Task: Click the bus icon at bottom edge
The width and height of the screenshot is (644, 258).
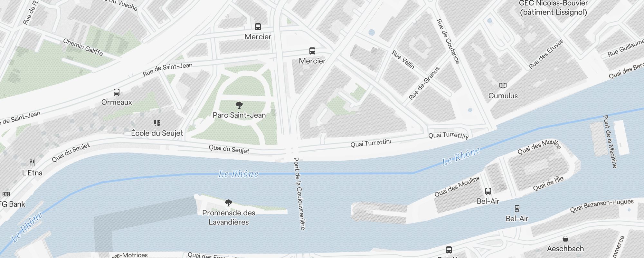Action: (x=449, y=250)
